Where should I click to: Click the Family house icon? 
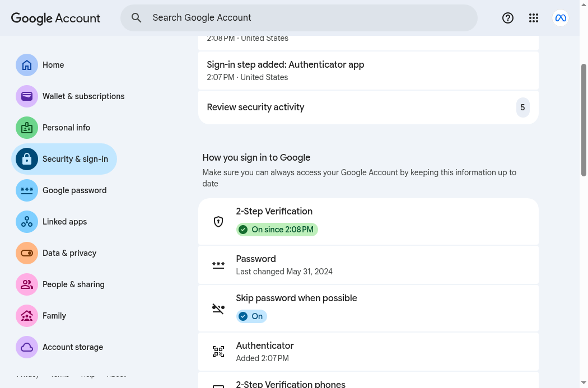(27, 316)
